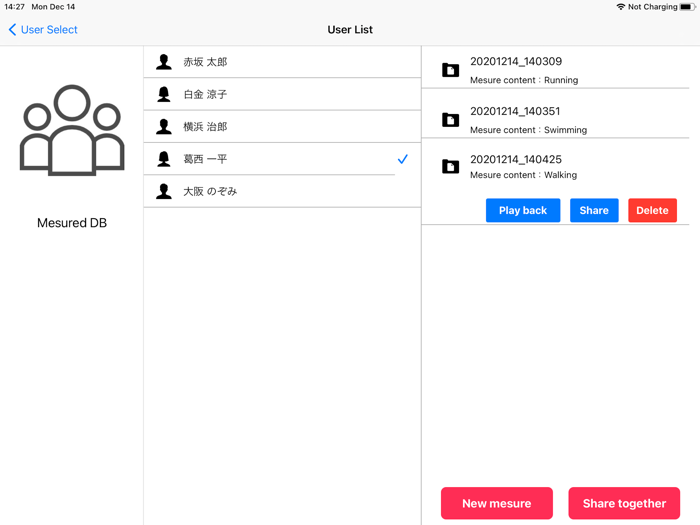The image size is (700, 525).
Task: Select user 大阪 のぞみ
Action: [x=282, y=192]
